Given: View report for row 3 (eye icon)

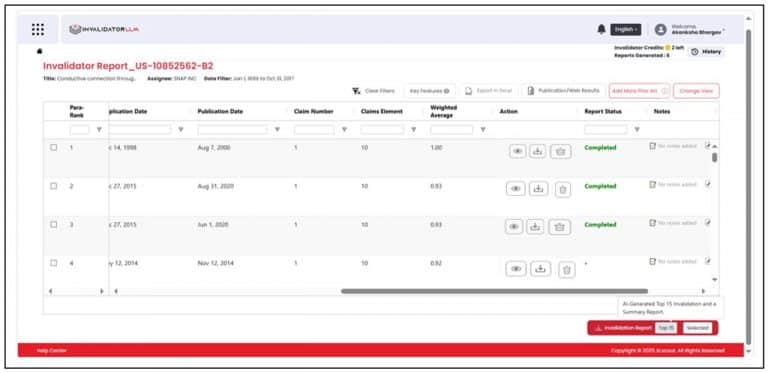Looking at the screenshot, I should point(514,227).
